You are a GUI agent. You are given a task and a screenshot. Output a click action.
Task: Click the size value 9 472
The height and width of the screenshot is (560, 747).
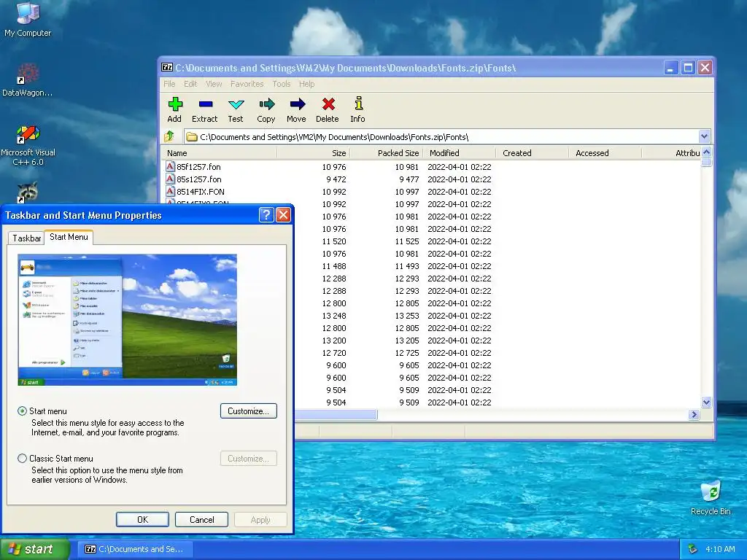tap(336, 179)
